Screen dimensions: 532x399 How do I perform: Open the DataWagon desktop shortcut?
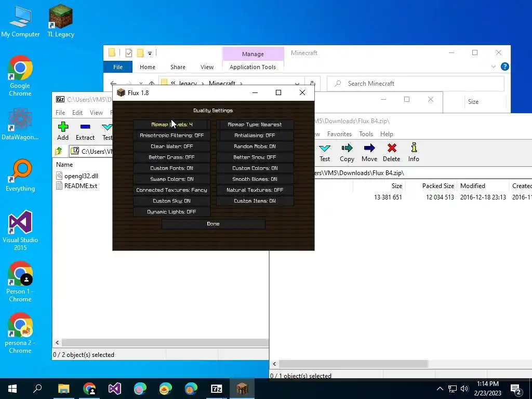pos(20,124)
